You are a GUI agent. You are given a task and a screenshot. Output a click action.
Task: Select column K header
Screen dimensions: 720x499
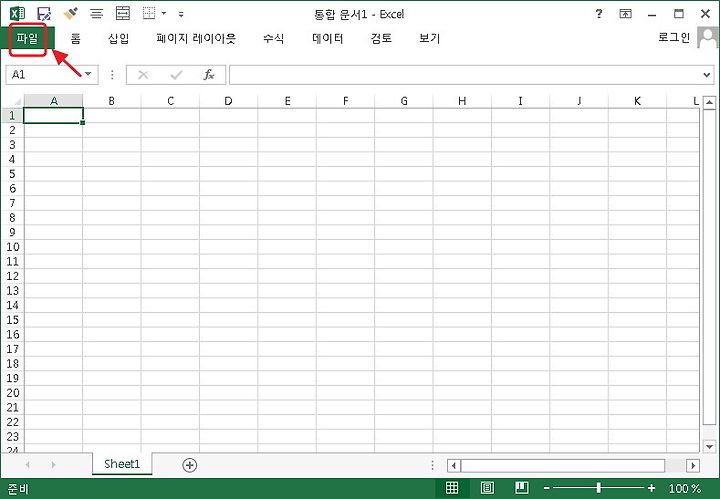pyautogui.click(x=637, y=101)
